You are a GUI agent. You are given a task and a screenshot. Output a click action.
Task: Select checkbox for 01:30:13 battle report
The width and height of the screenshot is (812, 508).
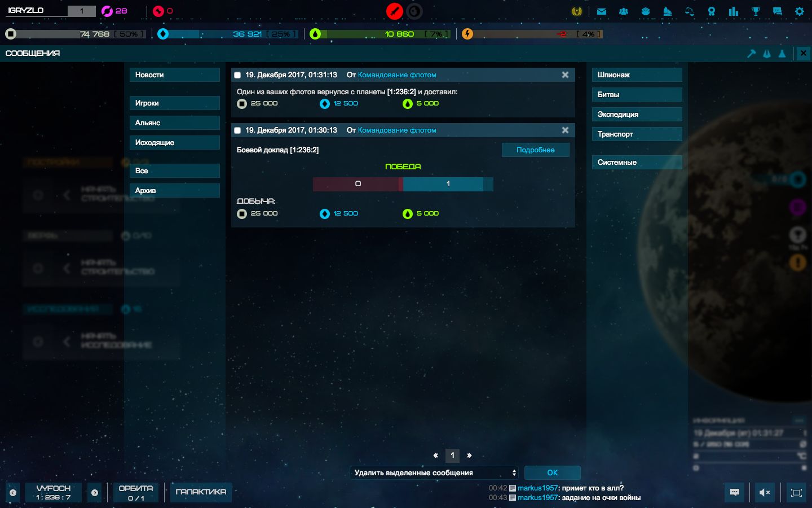click(237, 130)
